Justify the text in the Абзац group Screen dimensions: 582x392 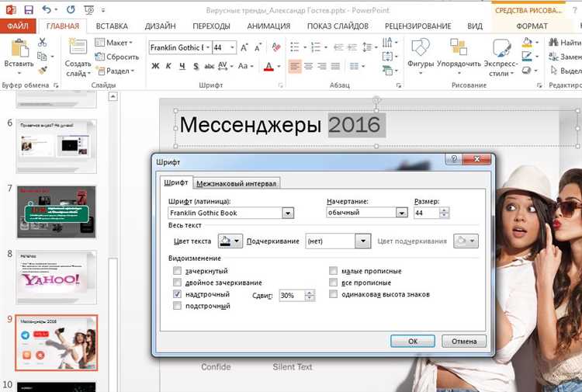coord(335,66)
